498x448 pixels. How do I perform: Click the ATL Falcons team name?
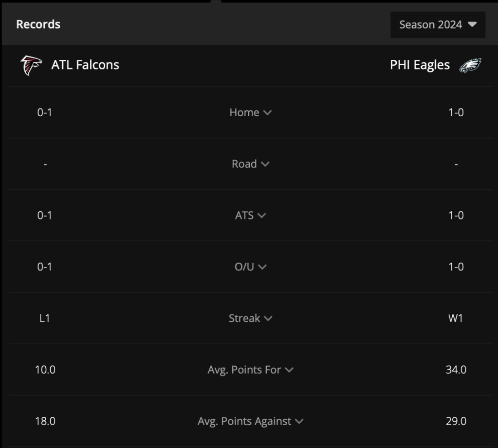pos(85,65)
